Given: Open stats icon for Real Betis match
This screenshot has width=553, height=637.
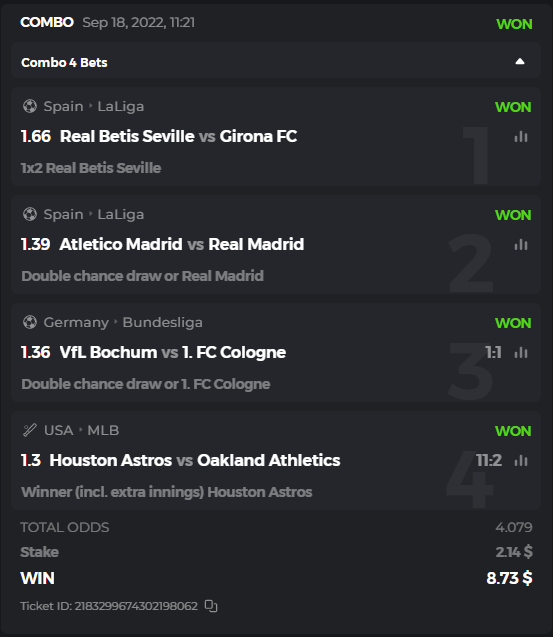Looking at the screenshot, I should (x=521, y=137).
